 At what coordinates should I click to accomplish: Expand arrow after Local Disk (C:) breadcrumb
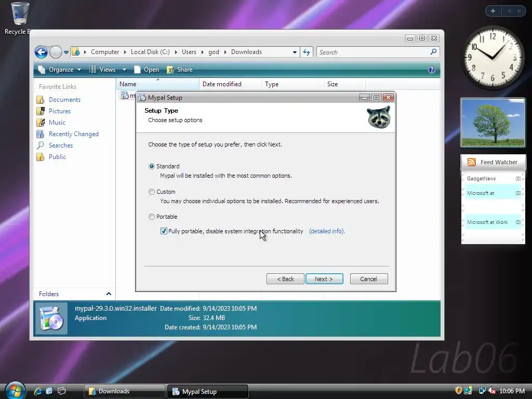176,52
